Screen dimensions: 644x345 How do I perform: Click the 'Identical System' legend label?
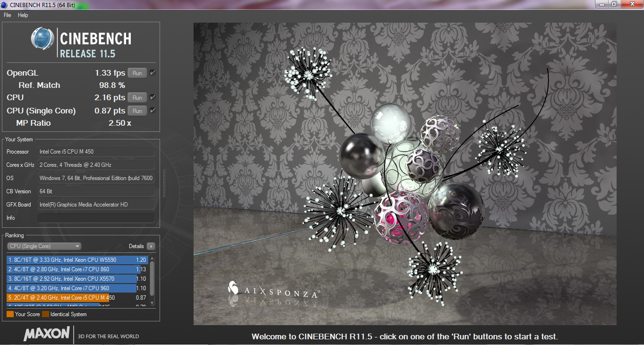tap(68, 314)
